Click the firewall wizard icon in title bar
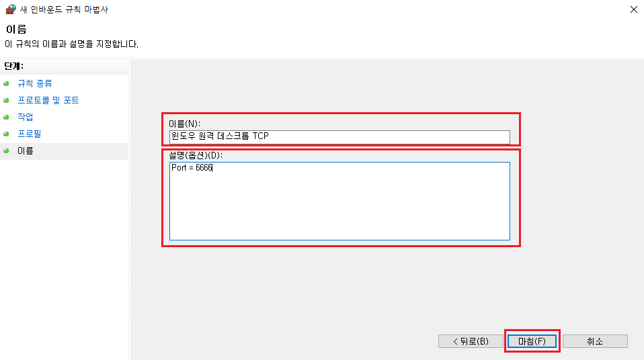644x360 pixels. pyautogui.click(x=11, y=9)
